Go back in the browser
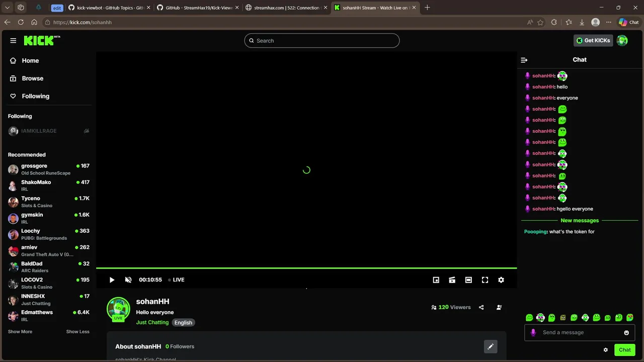The width and height of the screenshot is (644, 362). [x=7, y=22]
